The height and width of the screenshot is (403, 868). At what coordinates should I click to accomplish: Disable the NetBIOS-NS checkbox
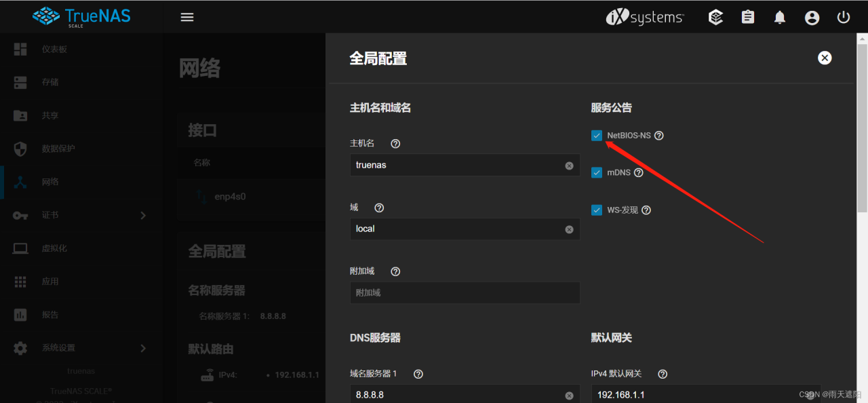596,135
